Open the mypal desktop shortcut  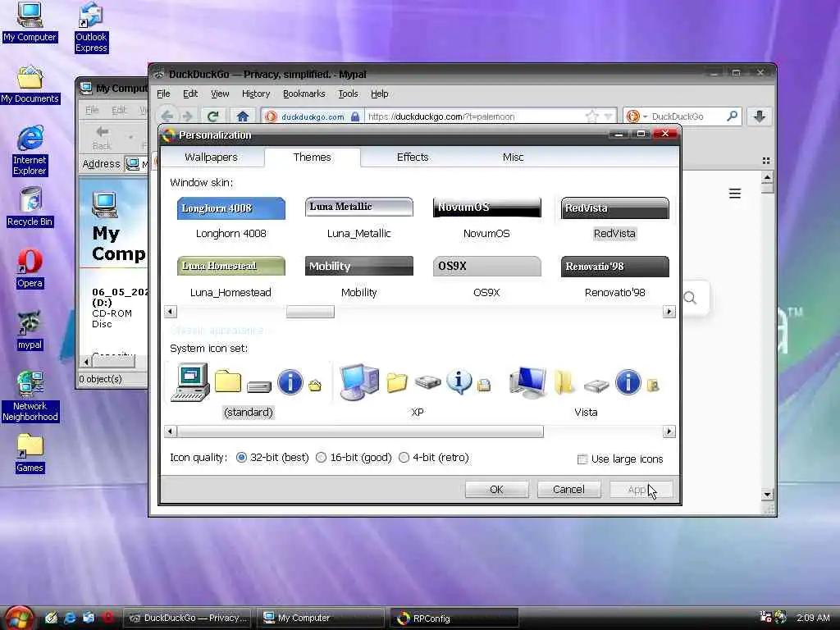[x=30, y=331]
